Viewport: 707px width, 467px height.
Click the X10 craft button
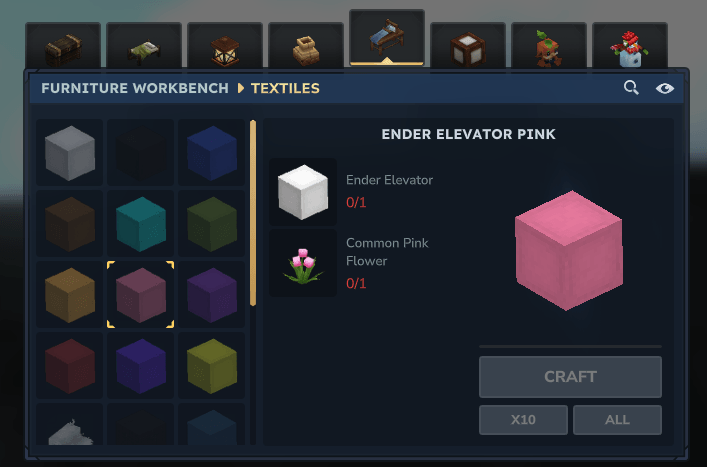pyautogui.click(x=523, y=420)
